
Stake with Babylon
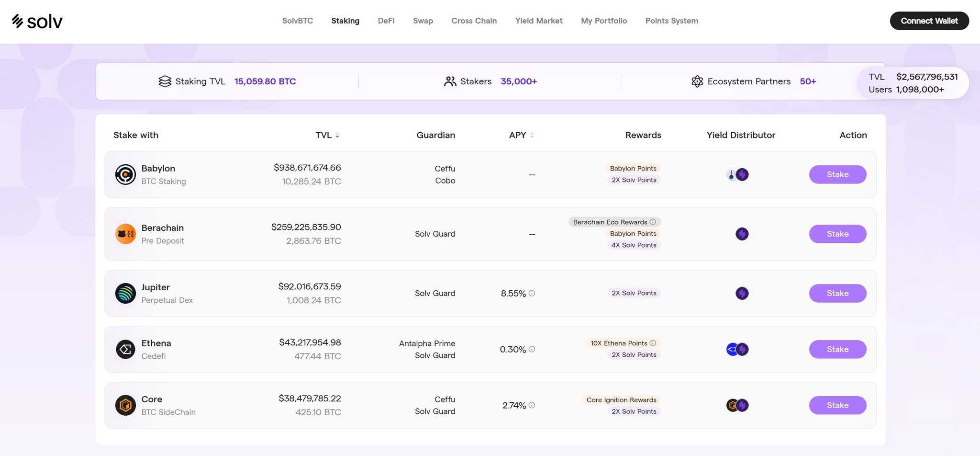click(837, 174)
